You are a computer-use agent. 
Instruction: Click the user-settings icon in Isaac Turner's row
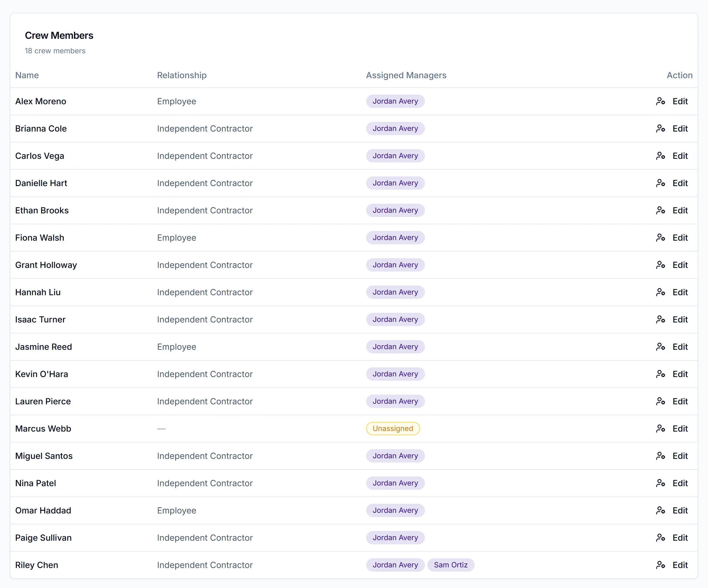tap(660, 320)
